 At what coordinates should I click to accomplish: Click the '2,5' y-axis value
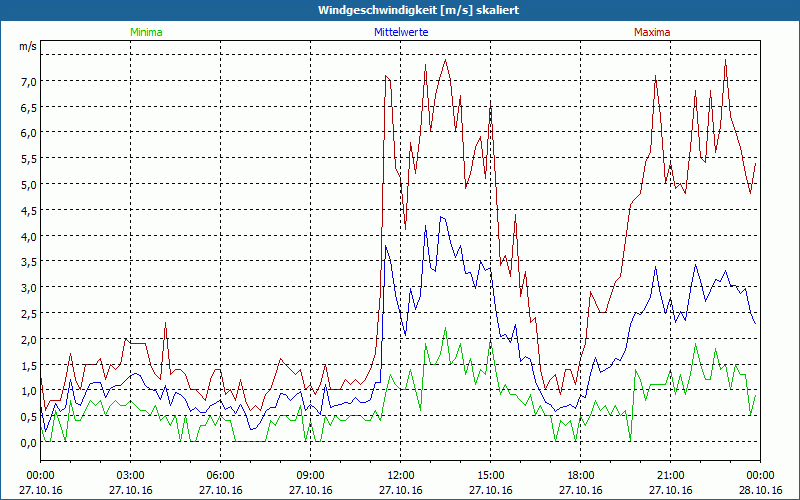pos(28,313)
